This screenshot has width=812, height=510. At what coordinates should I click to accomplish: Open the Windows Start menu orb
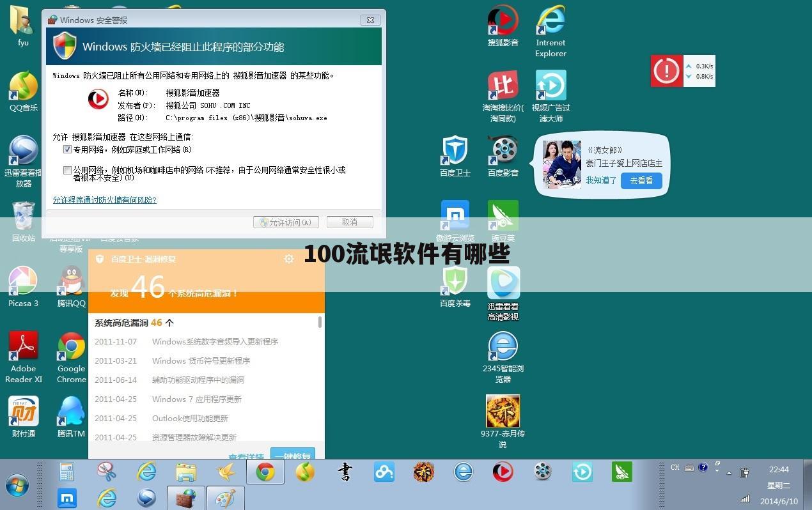(x=17, y=485)
